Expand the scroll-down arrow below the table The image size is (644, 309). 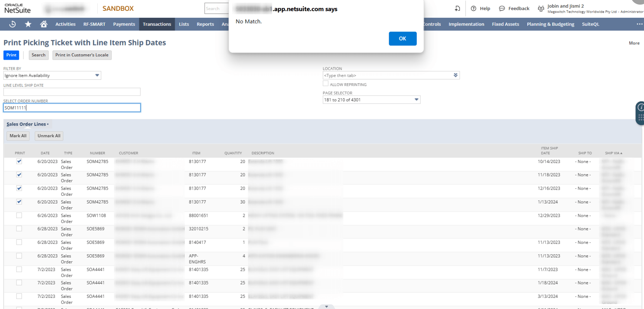[327, 307]
